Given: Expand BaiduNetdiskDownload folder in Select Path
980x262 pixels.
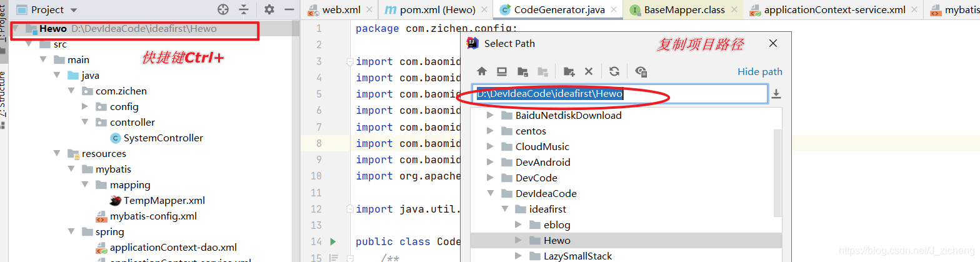Looking at the screenshot, I should click(x=489, y=116).
